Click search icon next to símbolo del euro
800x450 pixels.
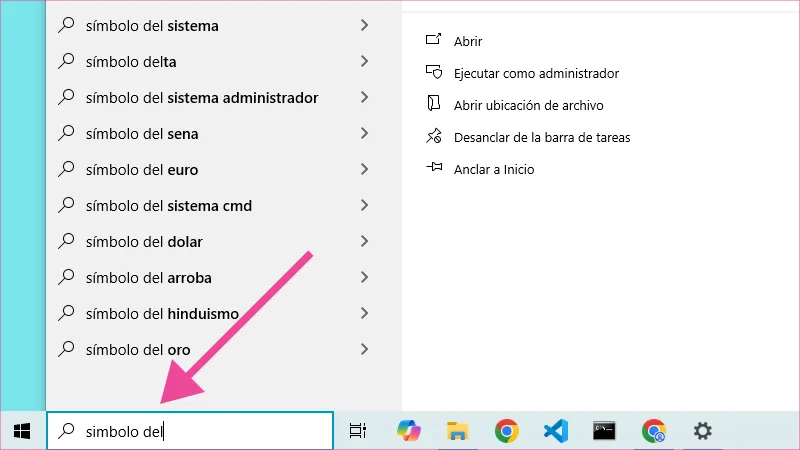(66, 169)
